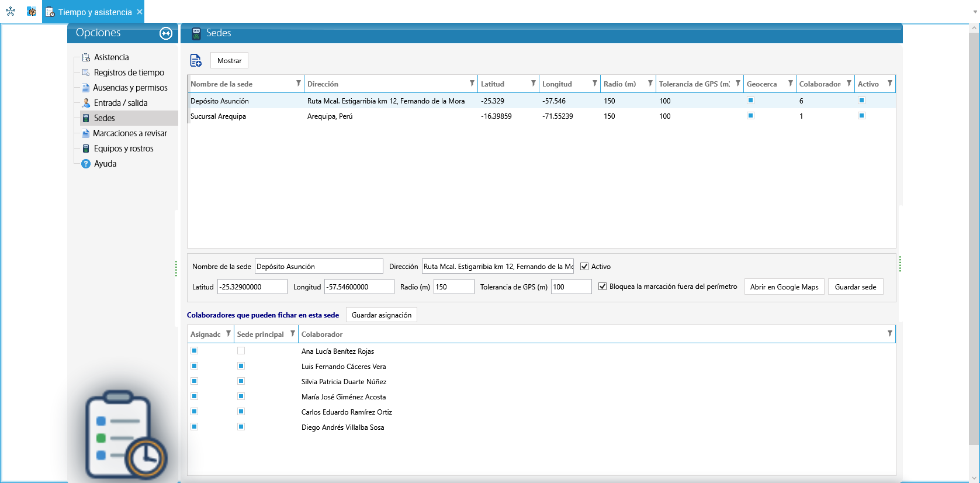Screen dimensions: 980x483
Task: Click the Tolerancia de GPS input field
Action: [x=572, y=287]
